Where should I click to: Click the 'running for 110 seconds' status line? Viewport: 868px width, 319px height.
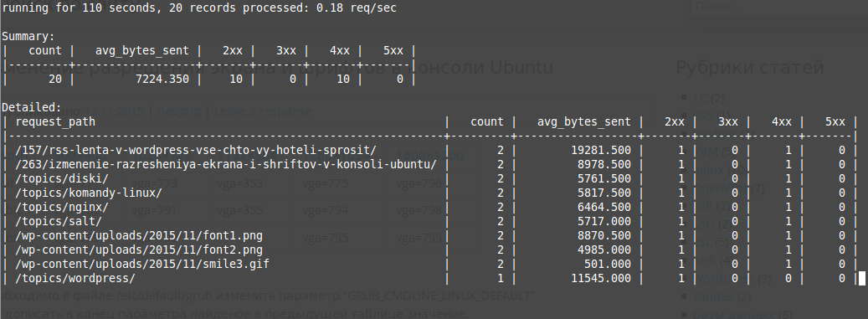(x=199, y=9)
